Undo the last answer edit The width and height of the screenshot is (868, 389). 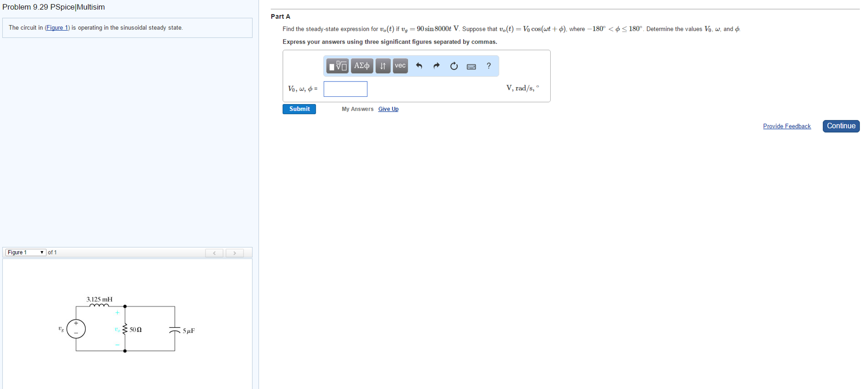click(419, 66)
